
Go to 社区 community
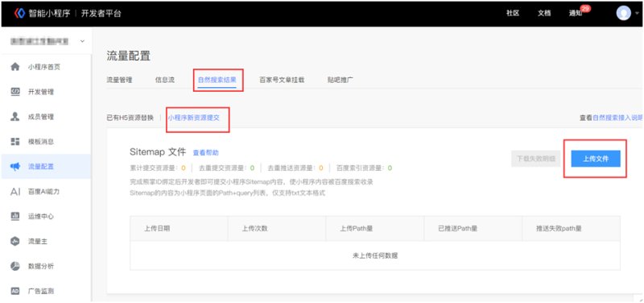(x=513, y=13)
